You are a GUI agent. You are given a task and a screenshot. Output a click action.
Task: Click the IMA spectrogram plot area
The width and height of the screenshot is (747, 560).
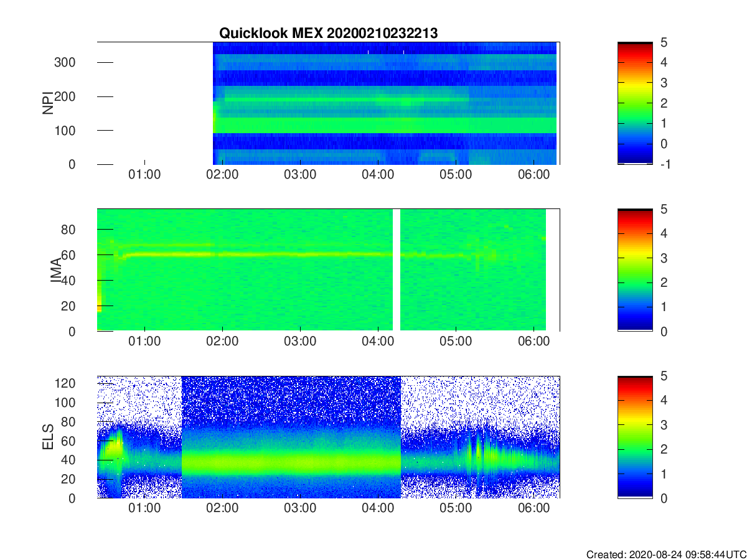click(328, 270)
